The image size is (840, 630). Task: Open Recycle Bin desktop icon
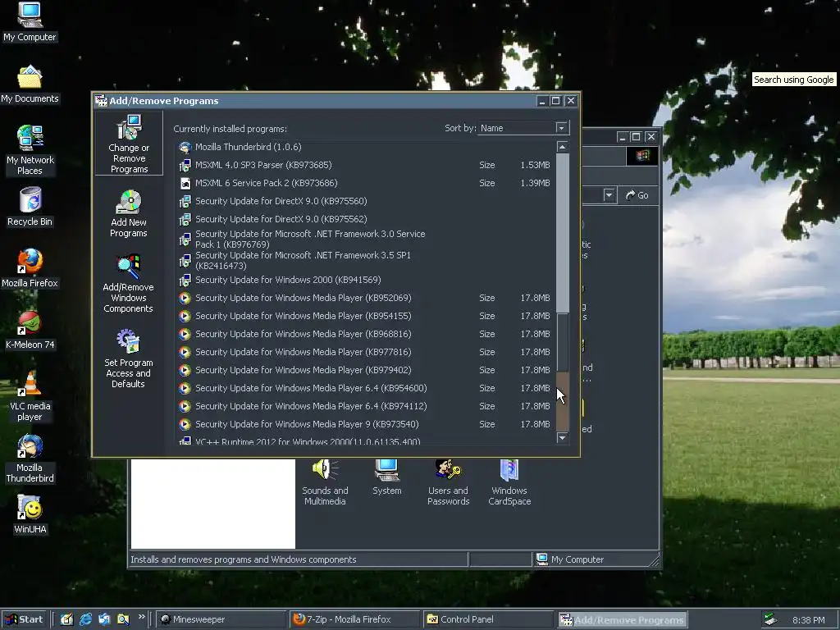pos(30,207)
